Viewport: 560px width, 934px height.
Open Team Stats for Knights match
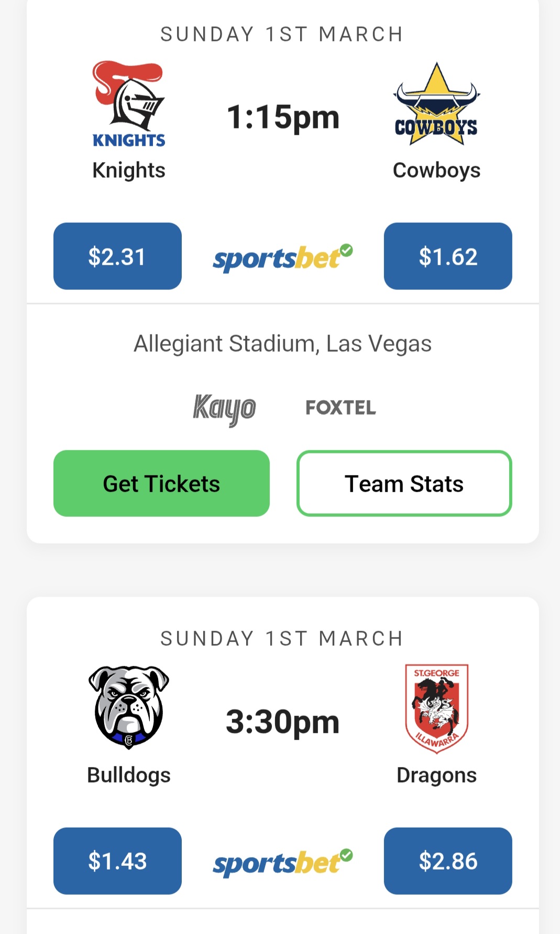(x=404, y=483)
